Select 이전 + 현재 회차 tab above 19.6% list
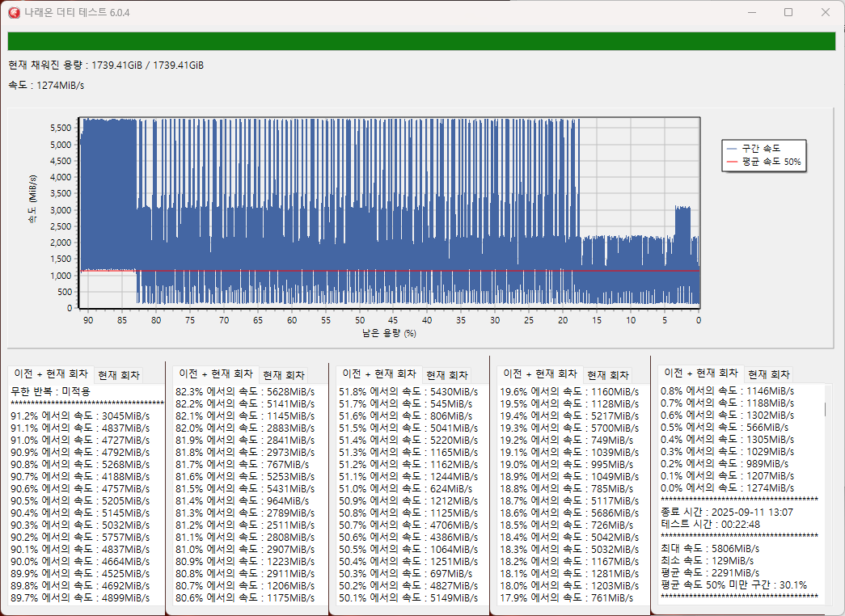 click(540, 373)
